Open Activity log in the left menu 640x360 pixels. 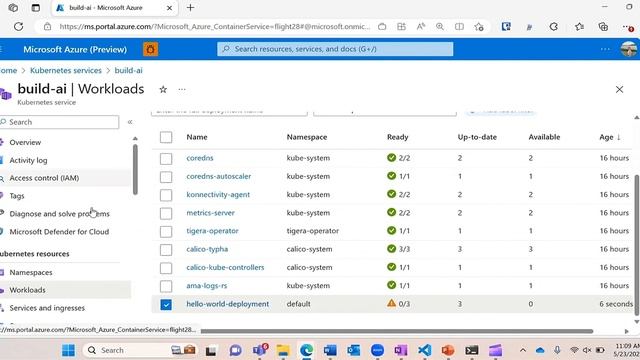pyautogui.click(x=28, y=160)
